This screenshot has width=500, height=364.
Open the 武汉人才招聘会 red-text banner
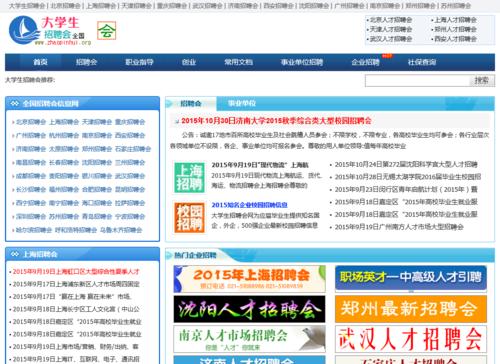(411, 339)
